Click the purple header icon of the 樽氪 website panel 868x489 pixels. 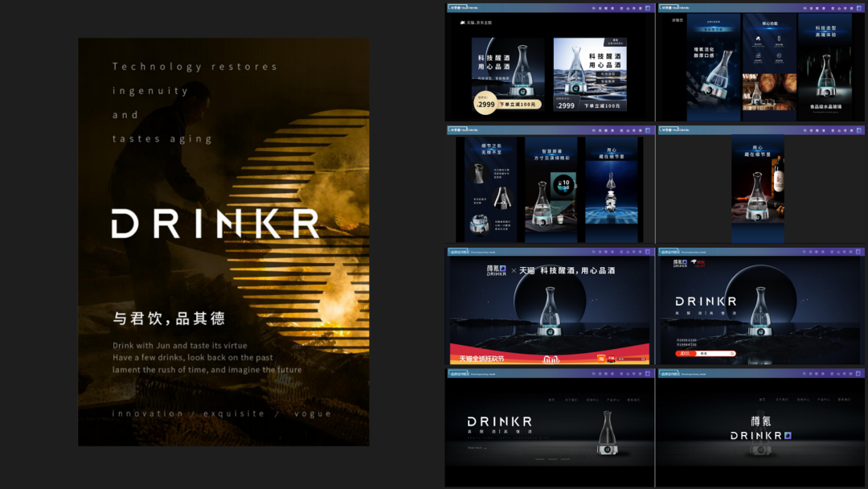point(858,373)
